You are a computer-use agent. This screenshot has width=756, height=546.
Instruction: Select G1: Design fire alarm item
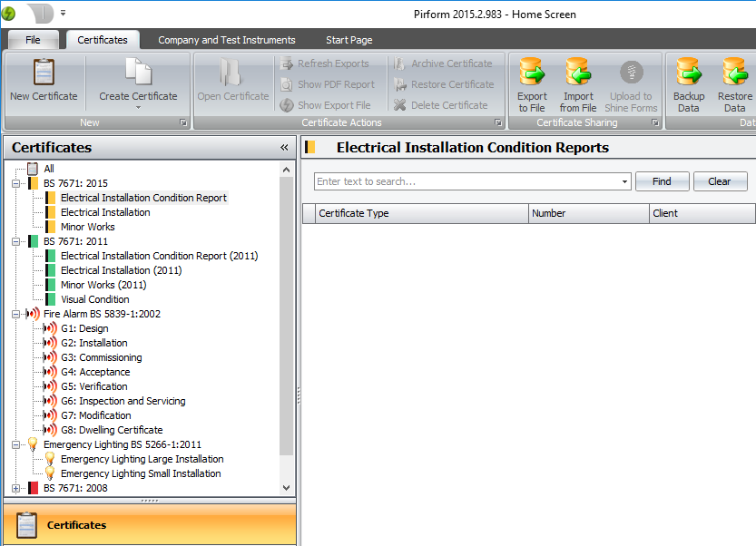[84, 328]
